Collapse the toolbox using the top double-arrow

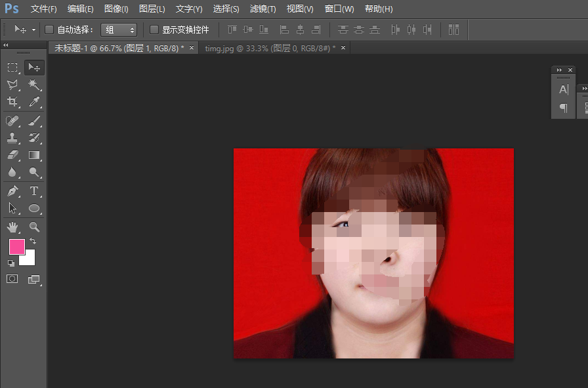(x=7, y=45)
